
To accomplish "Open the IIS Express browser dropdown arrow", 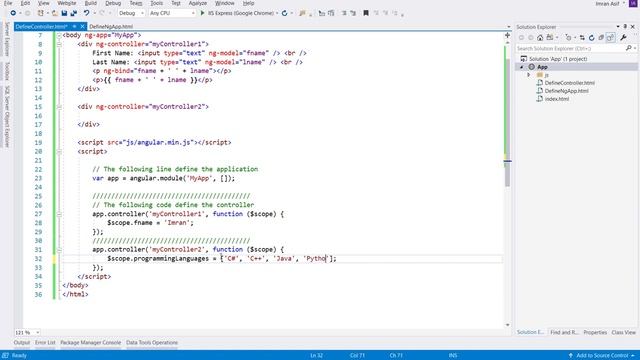I will (277, 13).
